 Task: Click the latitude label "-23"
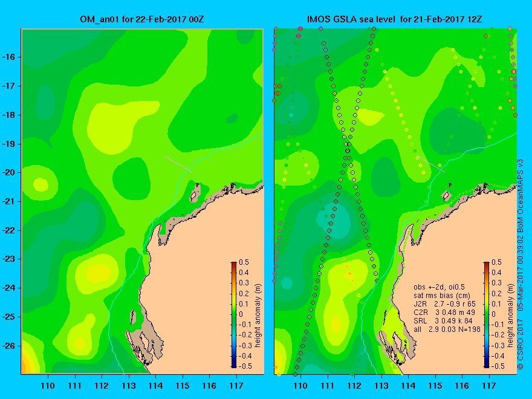pos(9,259)
